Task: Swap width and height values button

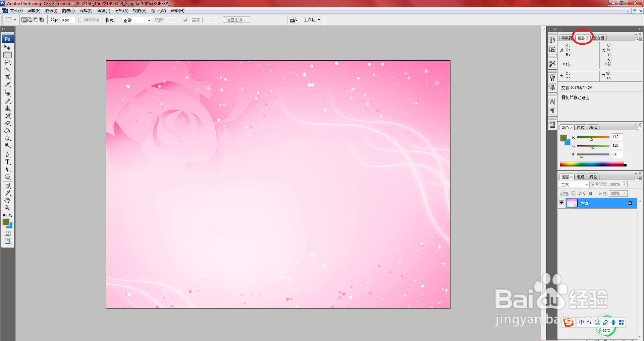Action: 185,20
